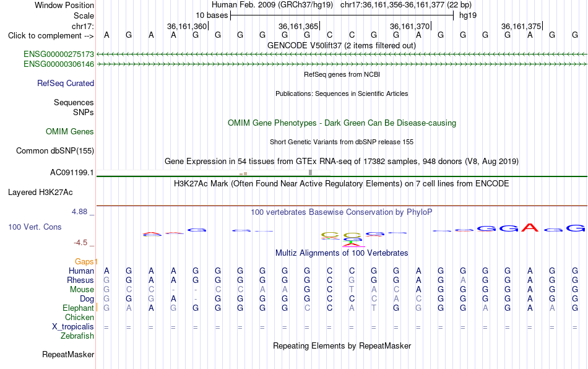
Task: Select the Chicken species row label
Action: pyautogui.click(x=79, y=317)
